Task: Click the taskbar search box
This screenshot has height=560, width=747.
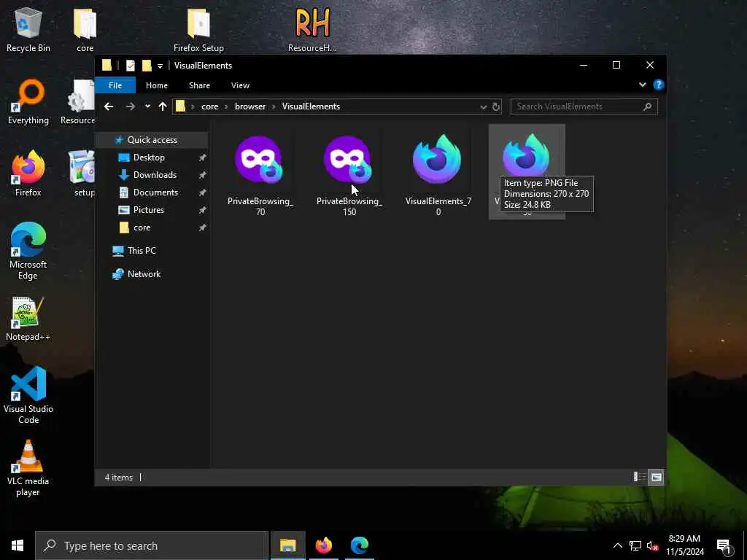Action: 152,545
